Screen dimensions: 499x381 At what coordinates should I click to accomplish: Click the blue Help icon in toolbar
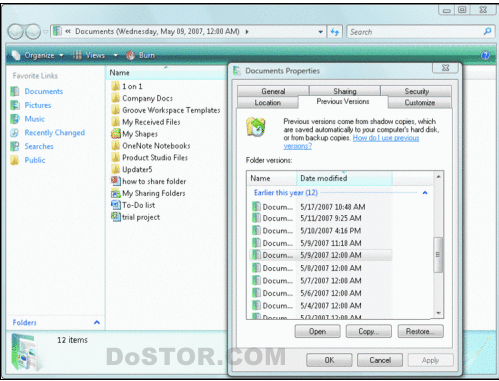(485, 55)
